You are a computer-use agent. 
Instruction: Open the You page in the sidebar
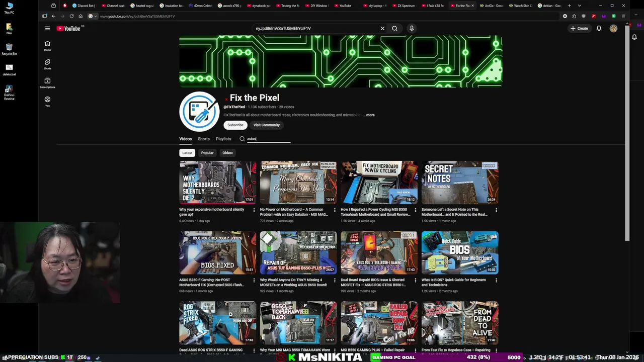click(x=47, y=102)
